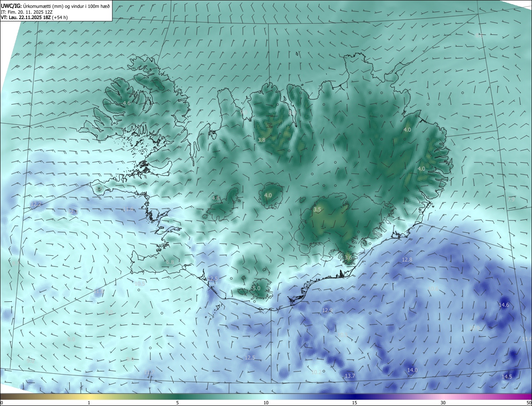Click the 14.6 value on the map
Screen dimensions: 532x406
point(504,305)
